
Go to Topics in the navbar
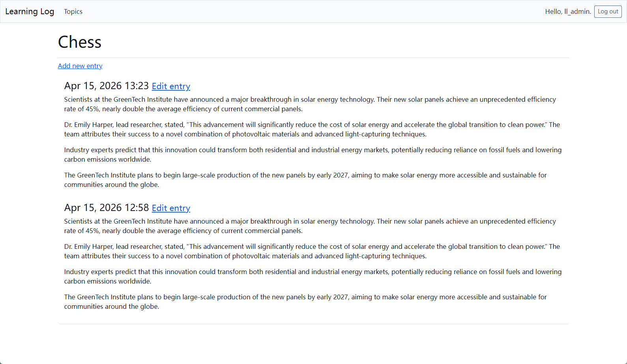(x=73, y=11)
